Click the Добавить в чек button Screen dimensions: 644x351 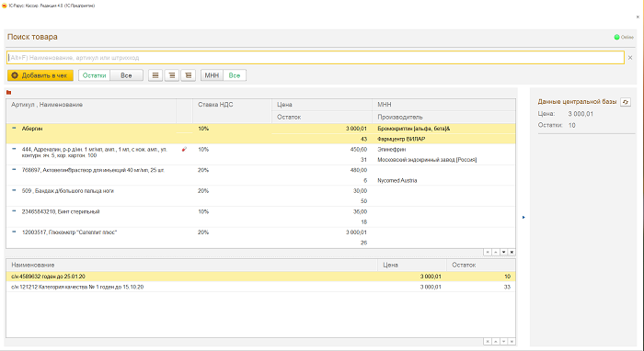40,75
